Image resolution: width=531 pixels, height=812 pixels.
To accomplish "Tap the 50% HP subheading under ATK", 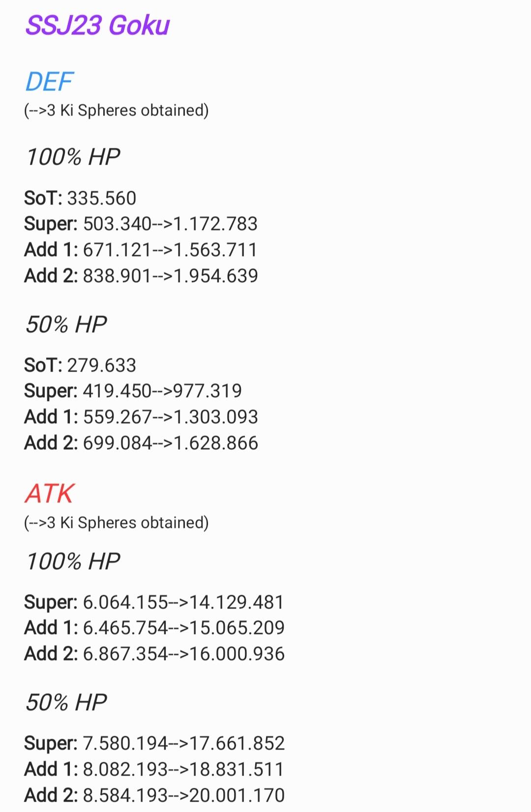I will point(66,702).
